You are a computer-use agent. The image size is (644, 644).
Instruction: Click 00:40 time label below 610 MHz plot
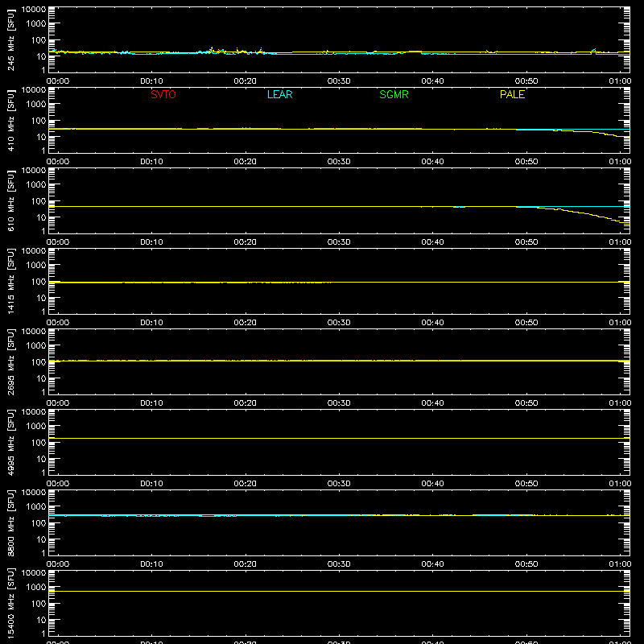pyautogui.click(x=432, y=242)
